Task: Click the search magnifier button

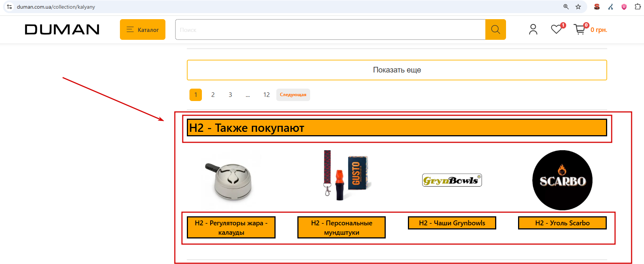Action: coord(496,29)
